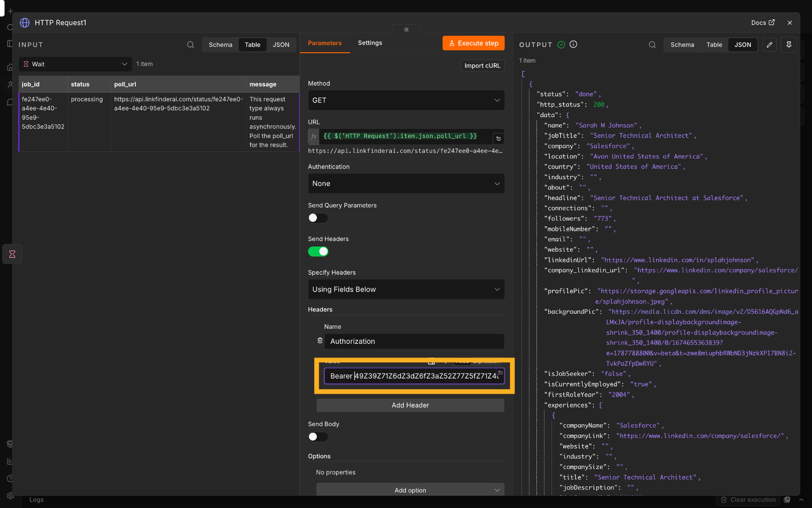The image size is (812, 508).
Task: Click the 'No properties' text under Options
Action: [336, 472]
